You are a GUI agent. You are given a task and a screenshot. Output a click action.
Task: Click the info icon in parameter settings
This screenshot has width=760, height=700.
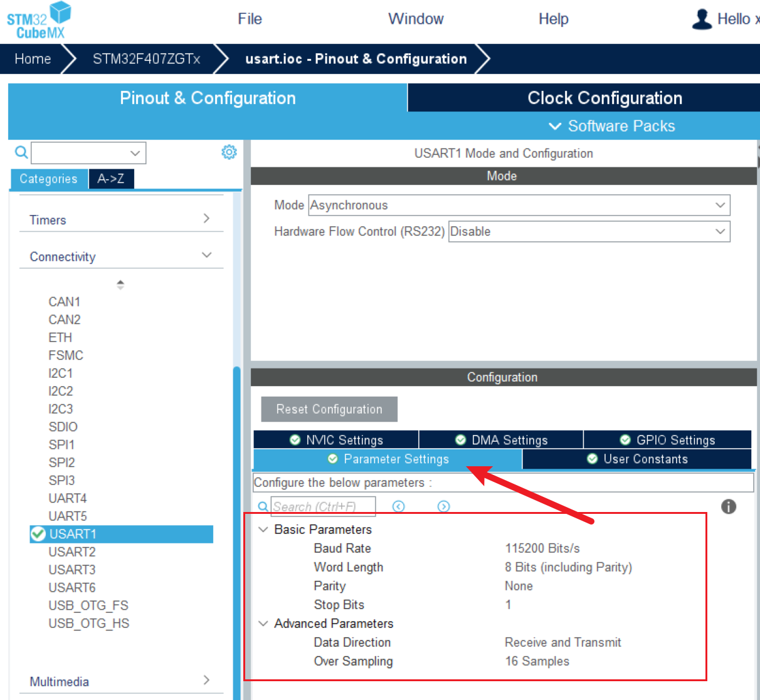(x=729, y=506)
